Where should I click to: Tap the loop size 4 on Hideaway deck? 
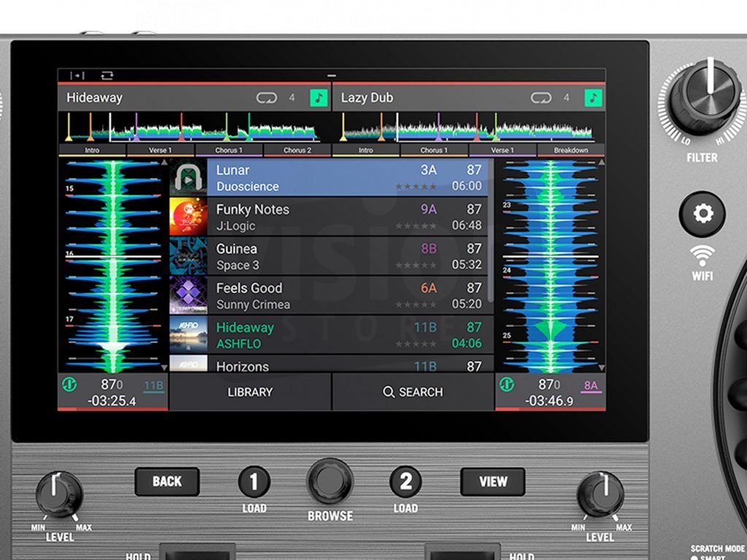point(292,98)
